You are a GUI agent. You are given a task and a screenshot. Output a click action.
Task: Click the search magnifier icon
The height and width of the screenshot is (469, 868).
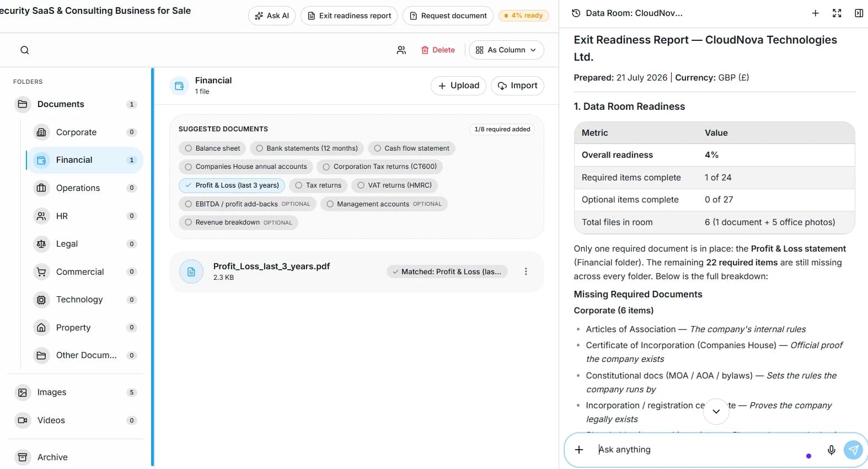tap(24, 50)
